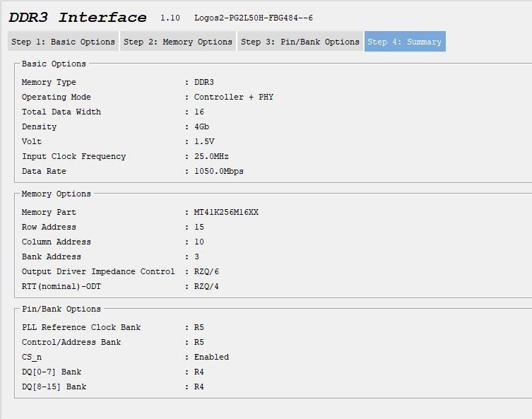The image size is (532, 419).
Task: Click the 1050.0Mbps data rate value
Action: point(219,171)
